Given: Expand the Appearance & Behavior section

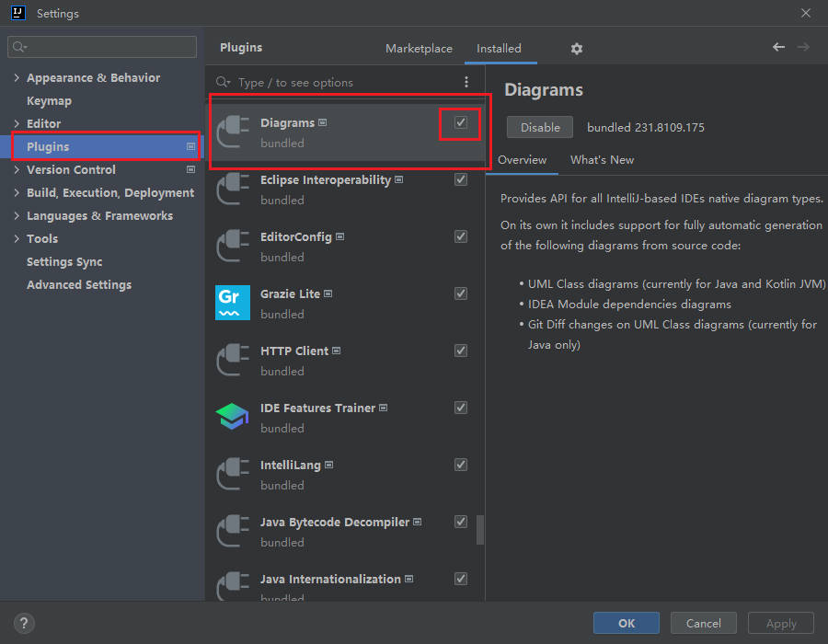Looking at the screenshot, I should pyautogui.click(x=17, y=78).
